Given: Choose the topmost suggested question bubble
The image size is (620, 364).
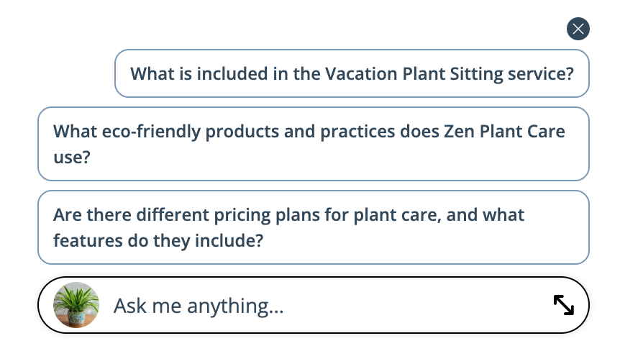Looking at the screenshot, I should pos(352,73).
